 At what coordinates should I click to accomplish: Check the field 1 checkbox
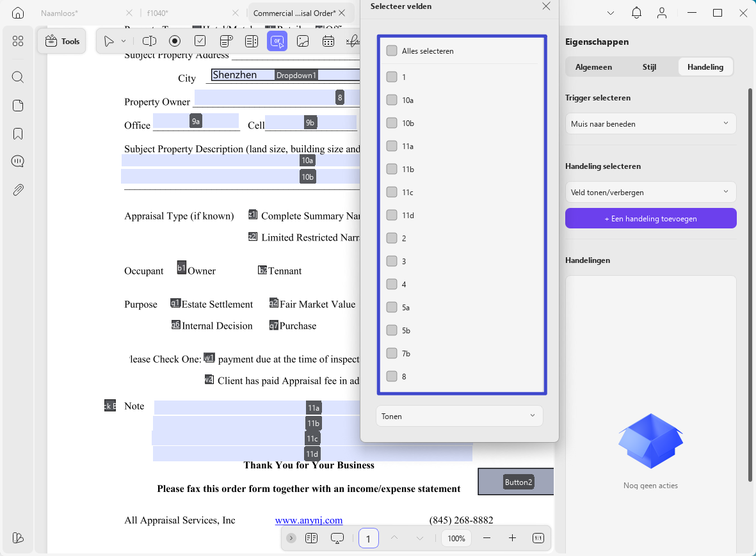tap(392, 77)
